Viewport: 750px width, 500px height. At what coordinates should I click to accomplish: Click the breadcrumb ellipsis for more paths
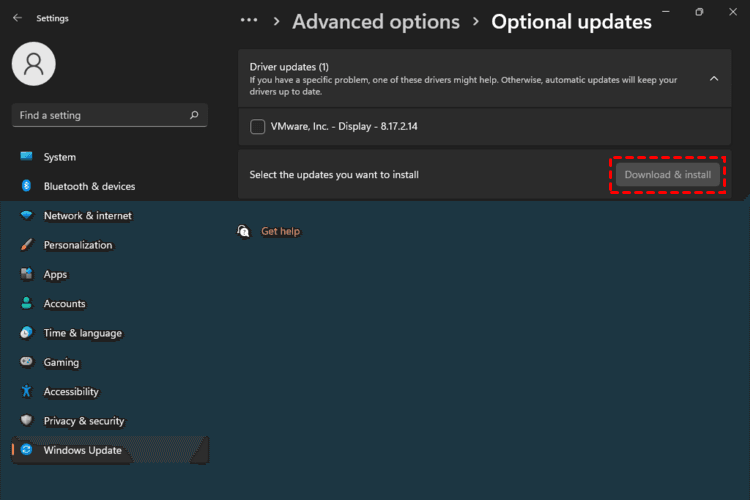tap(249, 21)
